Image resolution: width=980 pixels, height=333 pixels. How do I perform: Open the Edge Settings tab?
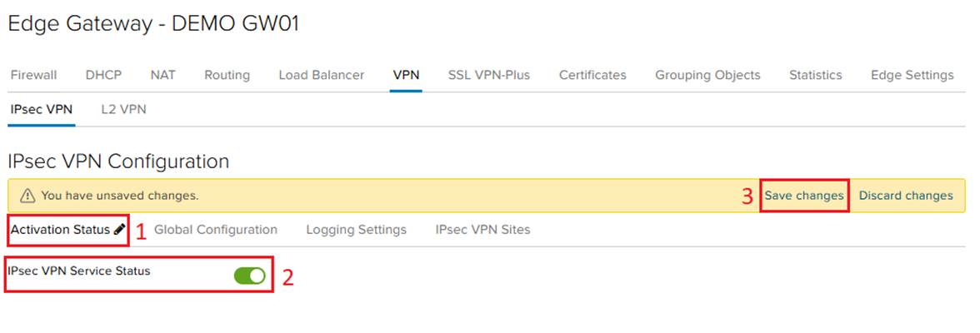point(912,75)
